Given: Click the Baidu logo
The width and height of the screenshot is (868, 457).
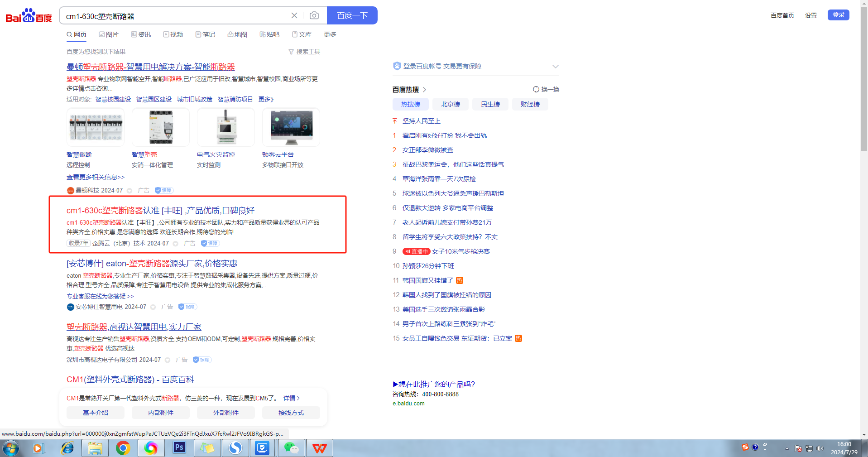Looking at the screenshot, I should pyautogui.click(x=29, y=16).
